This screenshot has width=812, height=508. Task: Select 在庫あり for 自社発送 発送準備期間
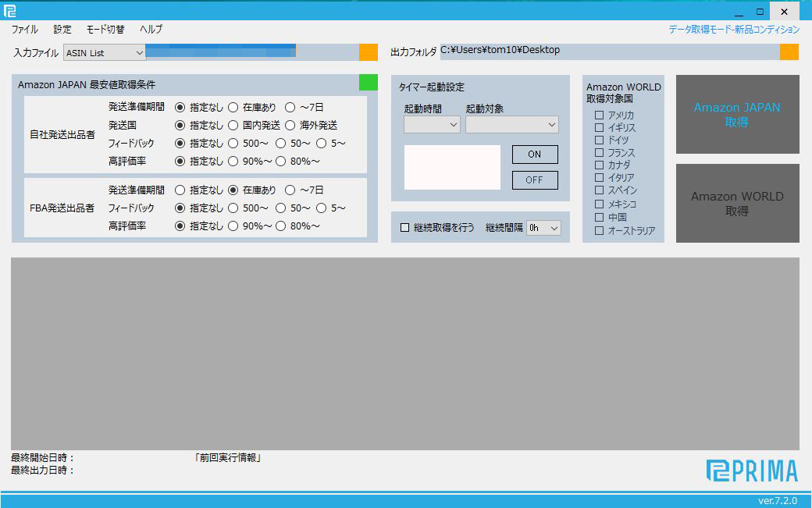pos(233,107)
